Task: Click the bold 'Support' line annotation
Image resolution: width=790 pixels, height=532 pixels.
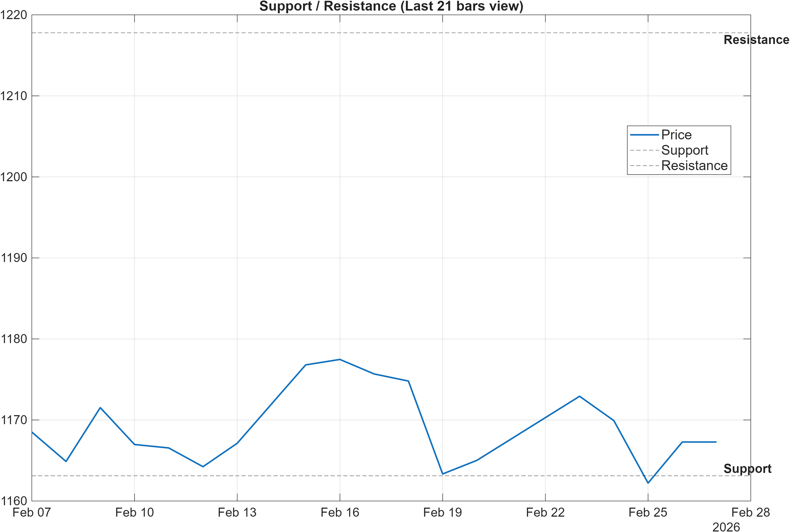Action: tap(748, 469)
